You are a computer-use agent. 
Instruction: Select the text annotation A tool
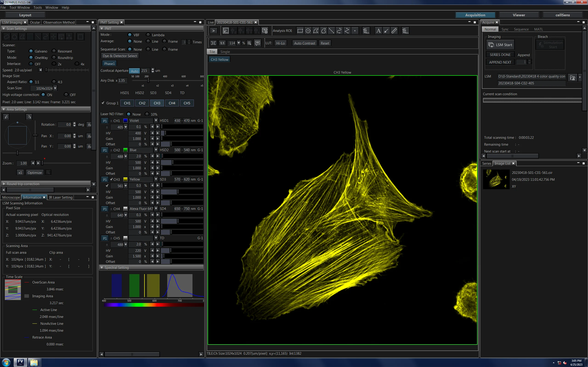pyautogui.click(x=378, y=31)
